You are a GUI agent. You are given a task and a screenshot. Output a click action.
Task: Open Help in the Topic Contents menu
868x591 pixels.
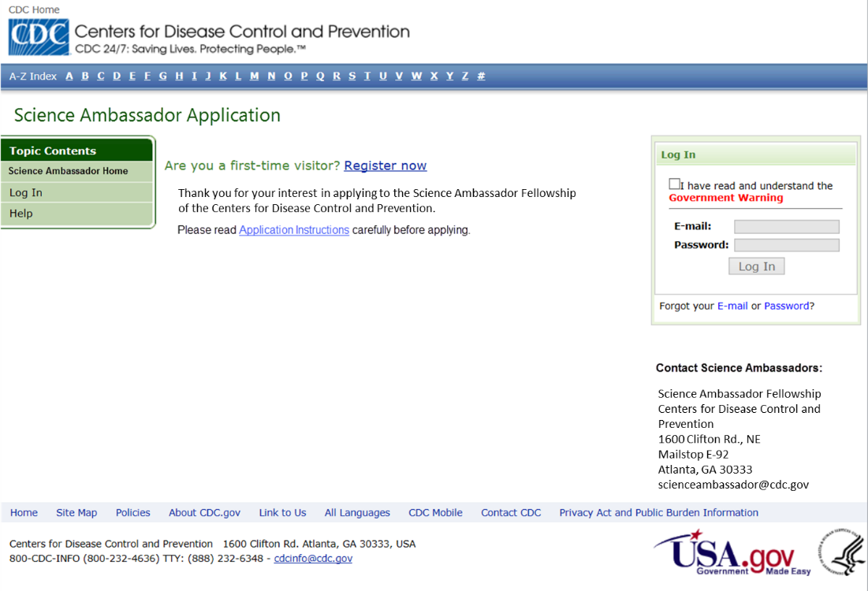click(21, 214)
